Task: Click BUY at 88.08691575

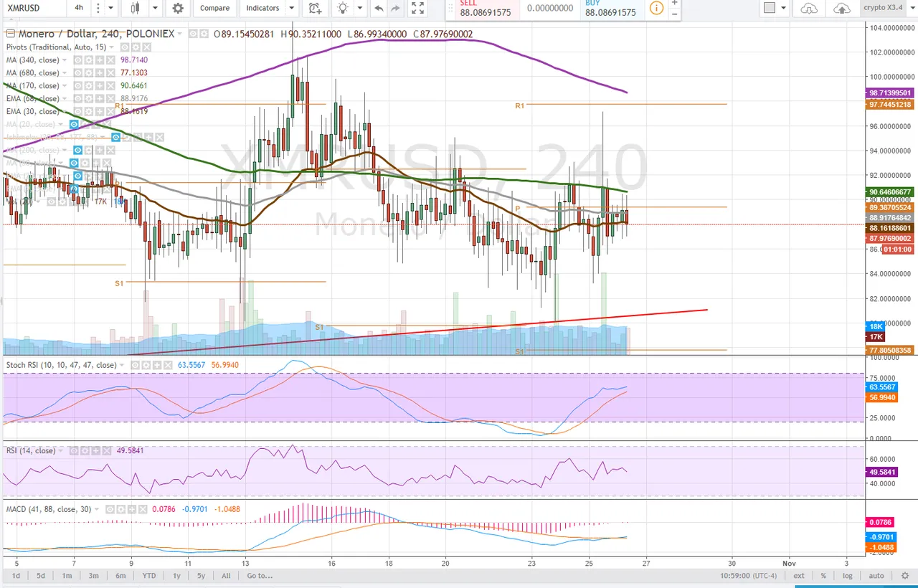Action: (x=612, y=9)
